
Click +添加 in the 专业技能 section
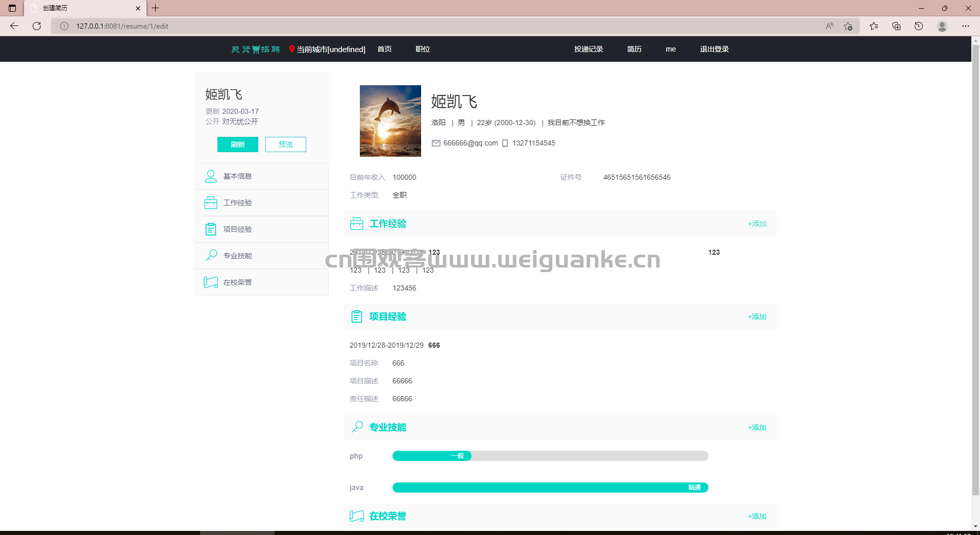click(757, 427)
